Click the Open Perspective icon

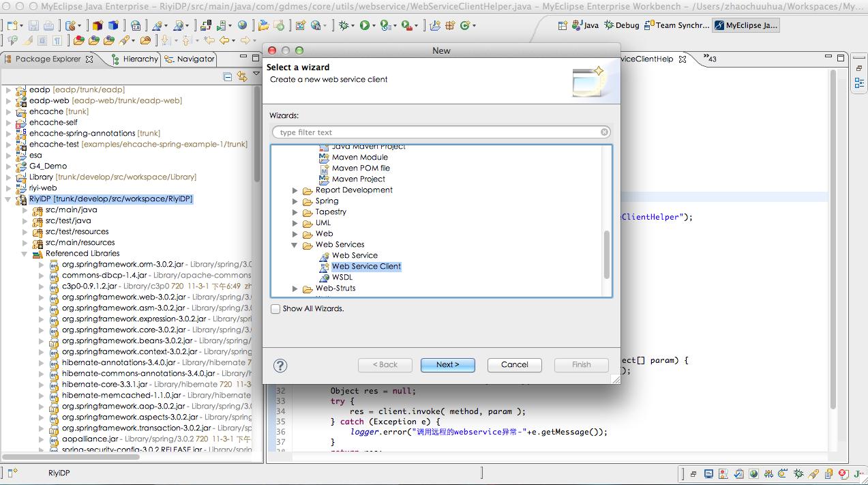[563, 25]
